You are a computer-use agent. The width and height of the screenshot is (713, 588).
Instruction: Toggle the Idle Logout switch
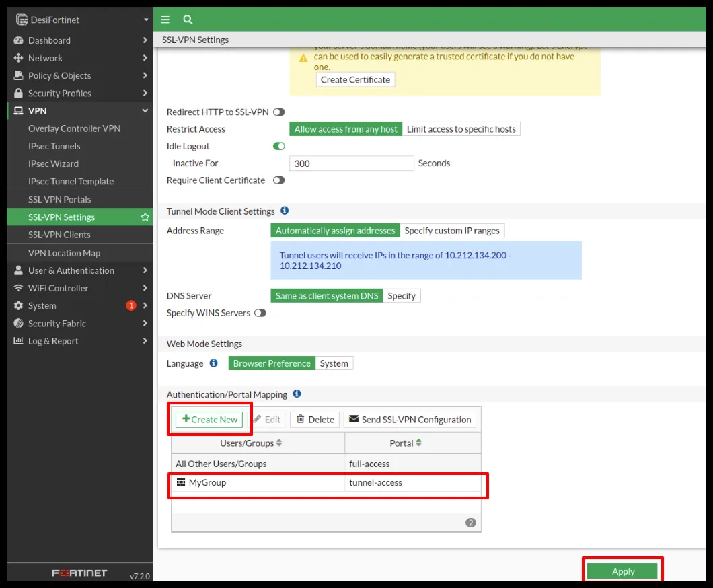click(x=278, y=146)
